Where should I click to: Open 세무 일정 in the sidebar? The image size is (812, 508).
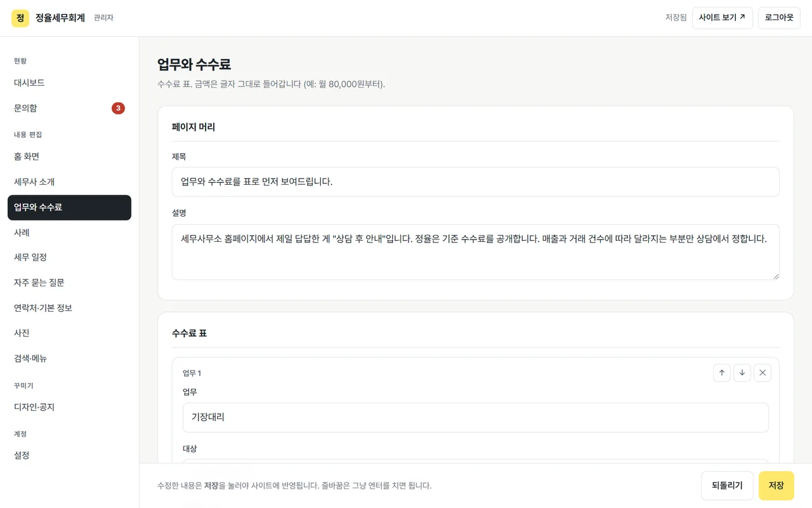pos(69,257)
